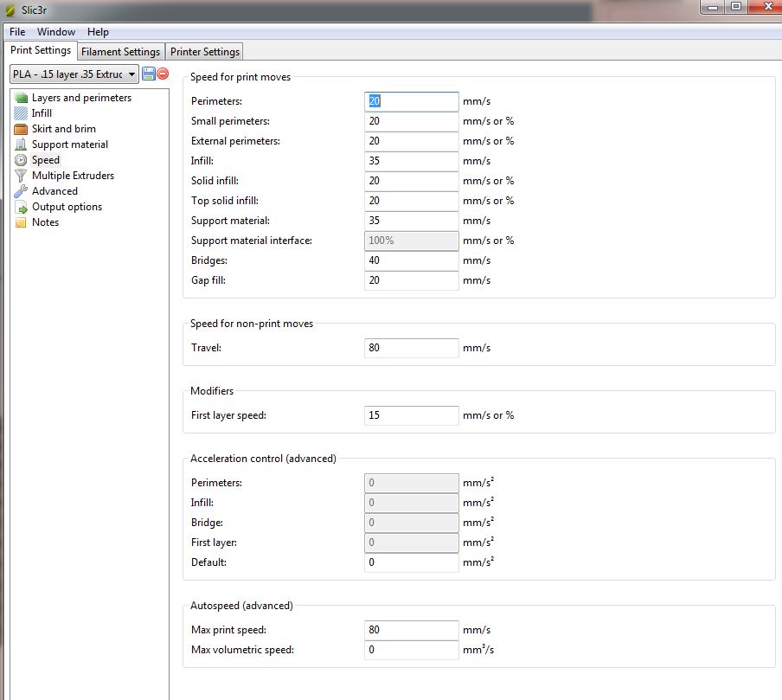This screenshot has width=782, height=700.
Task: Focus the Max print speed field
Action: (x=411, y=630)
